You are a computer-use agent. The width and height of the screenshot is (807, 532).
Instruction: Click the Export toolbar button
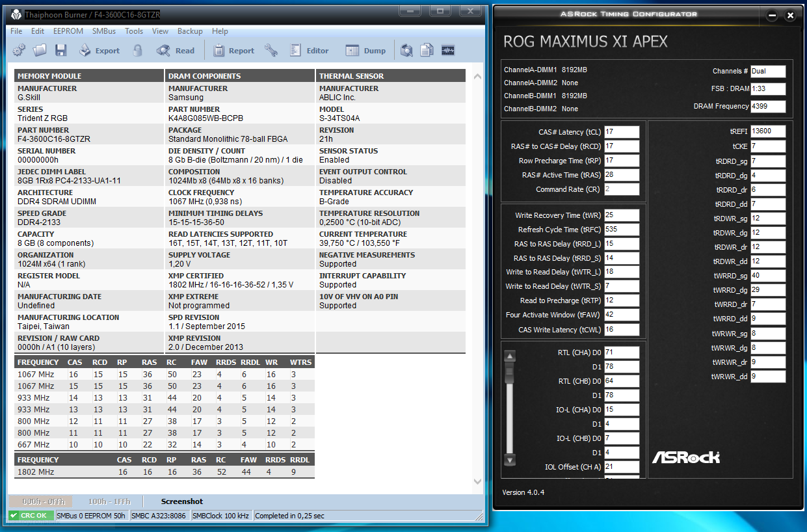[99, 50]
